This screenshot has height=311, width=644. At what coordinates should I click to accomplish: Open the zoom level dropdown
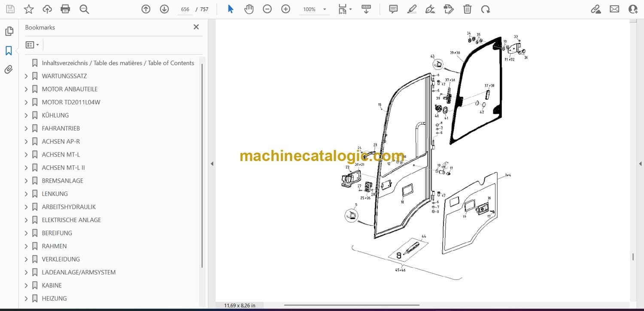click(325, 9)
